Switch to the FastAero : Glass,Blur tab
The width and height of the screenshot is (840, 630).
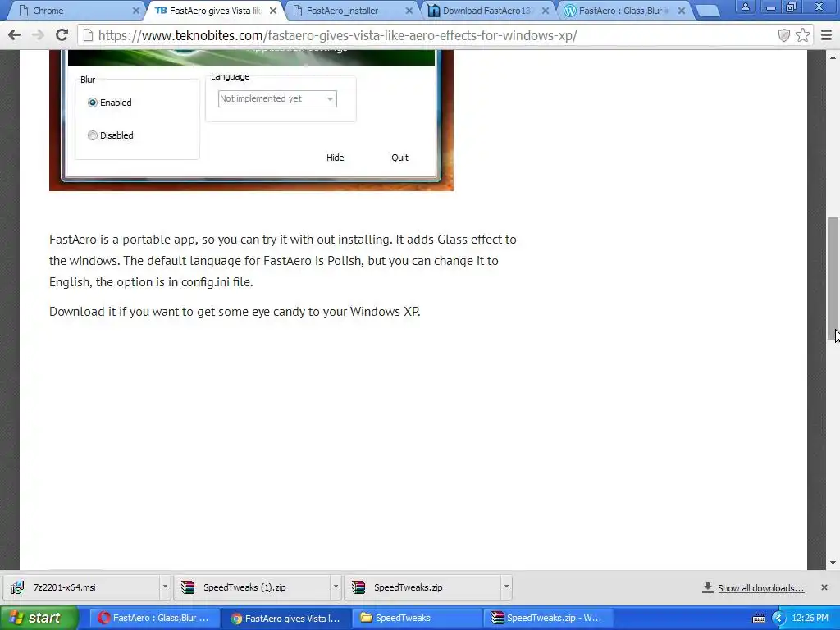[x=620, y=11]
